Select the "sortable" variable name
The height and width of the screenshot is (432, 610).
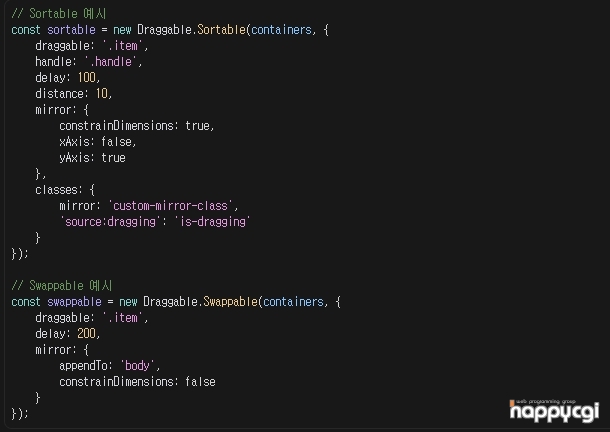[71, 30]
